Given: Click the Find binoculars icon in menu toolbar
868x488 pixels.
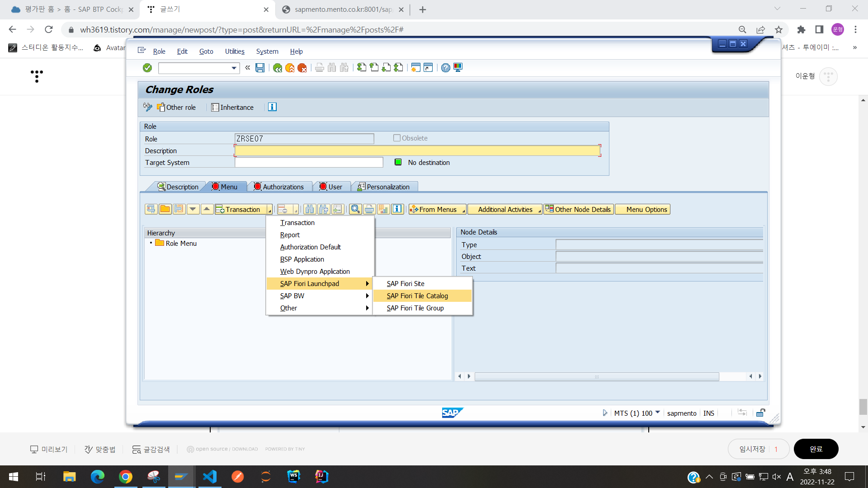Looking at the screenshot, I should click(310, 209).
